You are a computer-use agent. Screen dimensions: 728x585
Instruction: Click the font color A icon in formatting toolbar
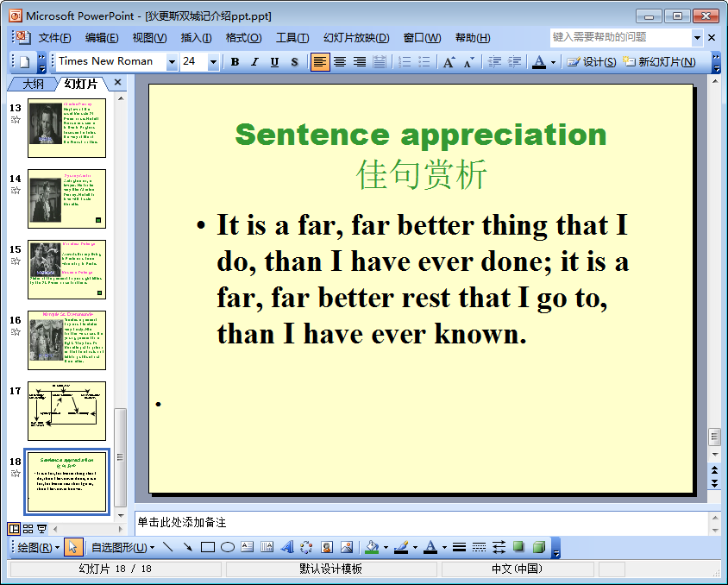(x=539, y=62)
